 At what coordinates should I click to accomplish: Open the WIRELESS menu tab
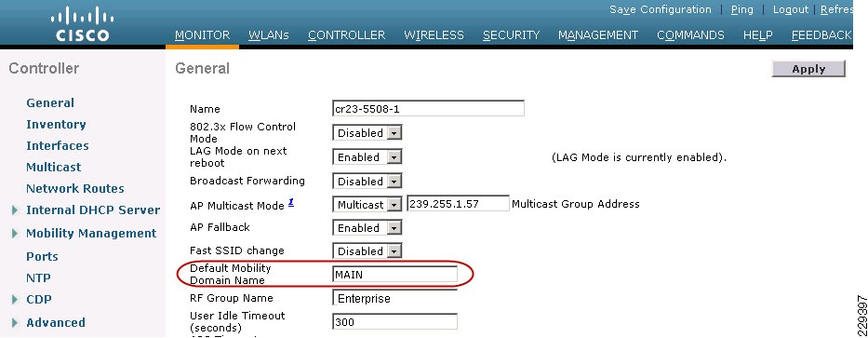pos(434,34)
